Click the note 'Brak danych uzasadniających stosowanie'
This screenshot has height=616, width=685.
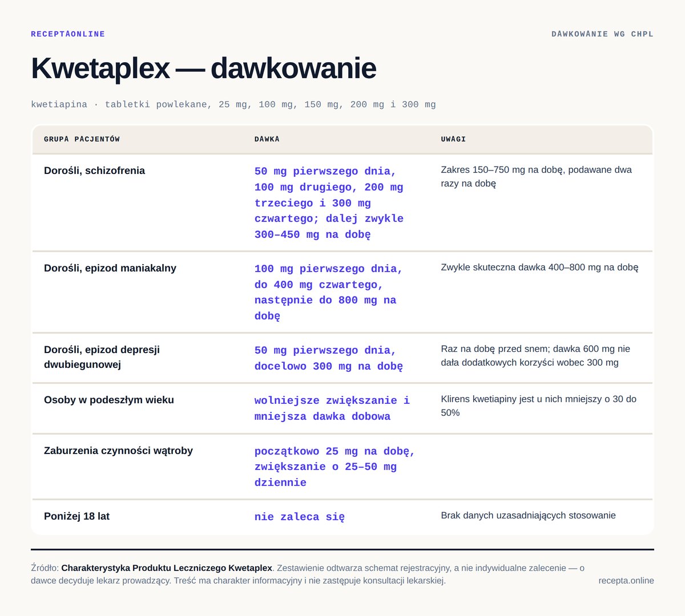coord(528,515)
